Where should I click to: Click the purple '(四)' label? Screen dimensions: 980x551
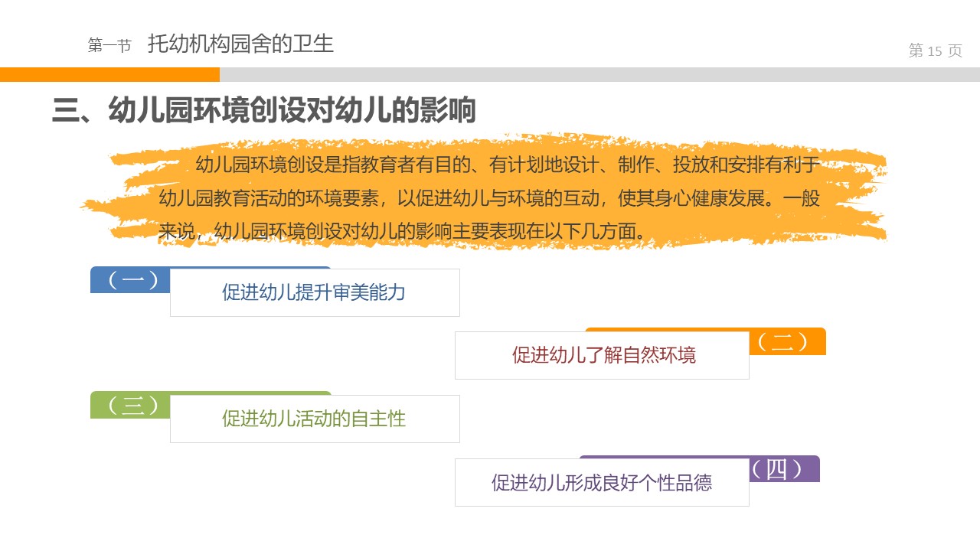coord(778,469)
